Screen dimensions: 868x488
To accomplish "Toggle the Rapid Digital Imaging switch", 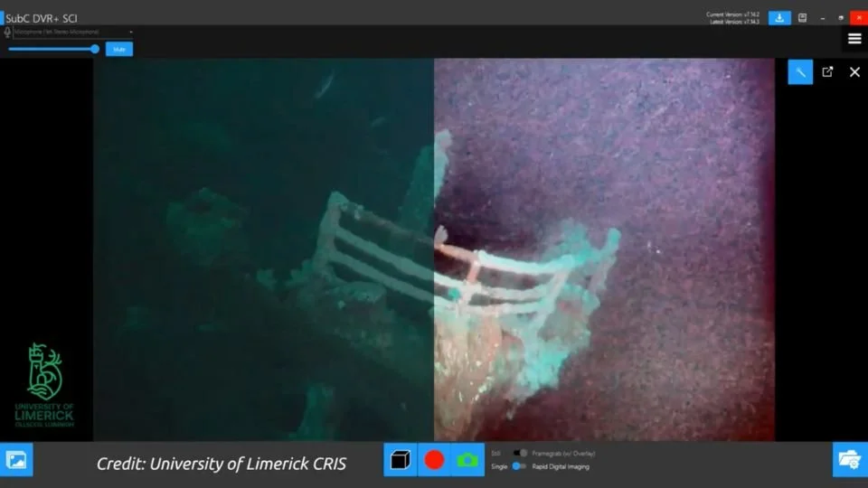I will pyautogui.click(x=519, y=466).
